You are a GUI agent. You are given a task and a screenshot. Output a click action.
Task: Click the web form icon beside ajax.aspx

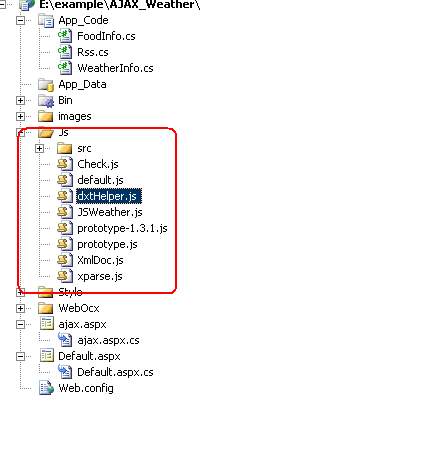47,324
